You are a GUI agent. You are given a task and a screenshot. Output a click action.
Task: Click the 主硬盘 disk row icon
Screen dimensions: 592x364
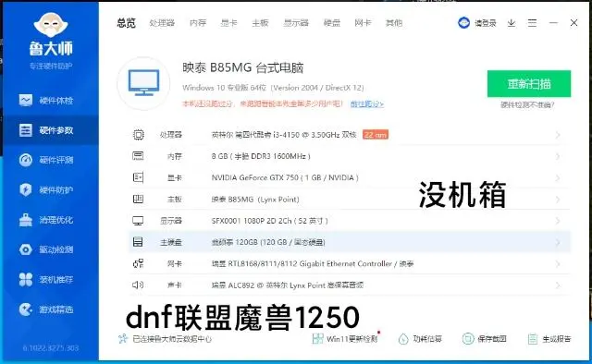138,242
